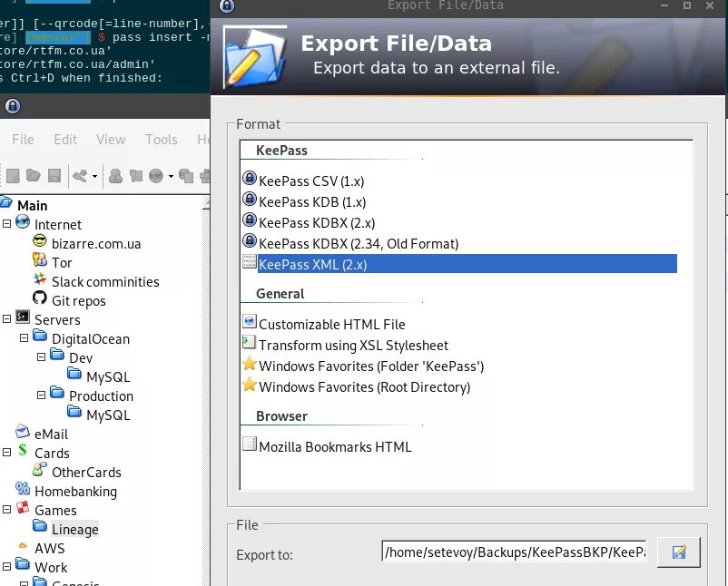Collapse the Internet tree group
The height and width of the screenshot is (586, 728).
coord(6,224)
